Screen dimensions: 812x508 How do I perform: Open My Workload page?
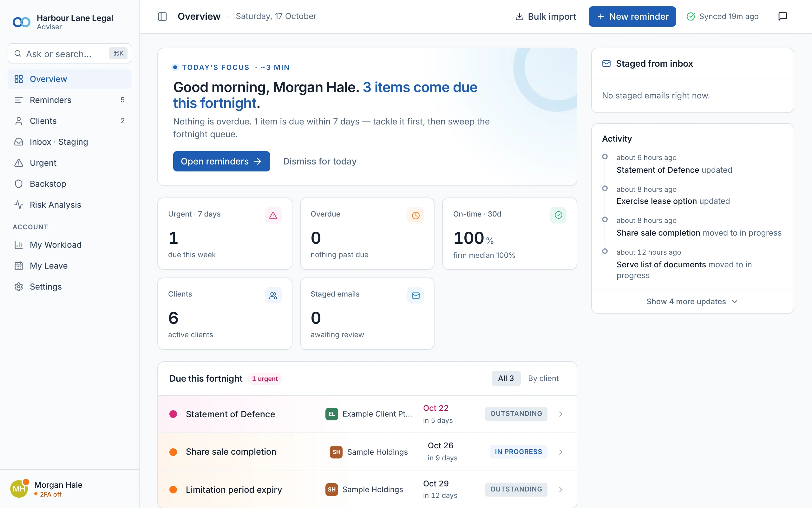pos(69,244)
